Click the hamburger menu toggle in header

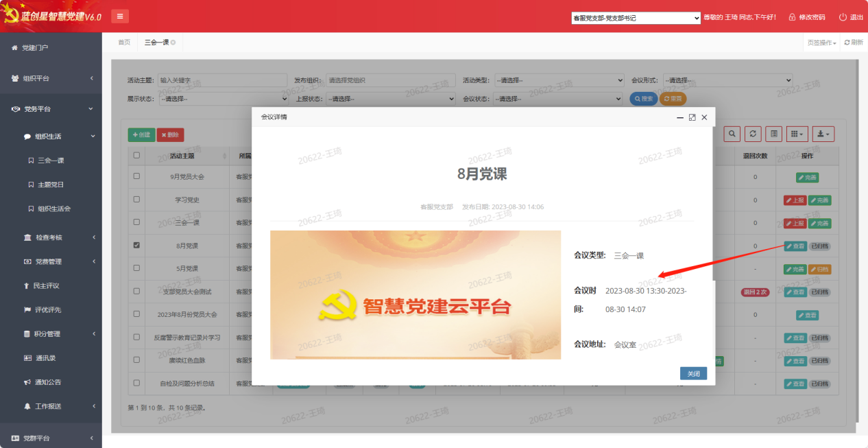(120, 16)
